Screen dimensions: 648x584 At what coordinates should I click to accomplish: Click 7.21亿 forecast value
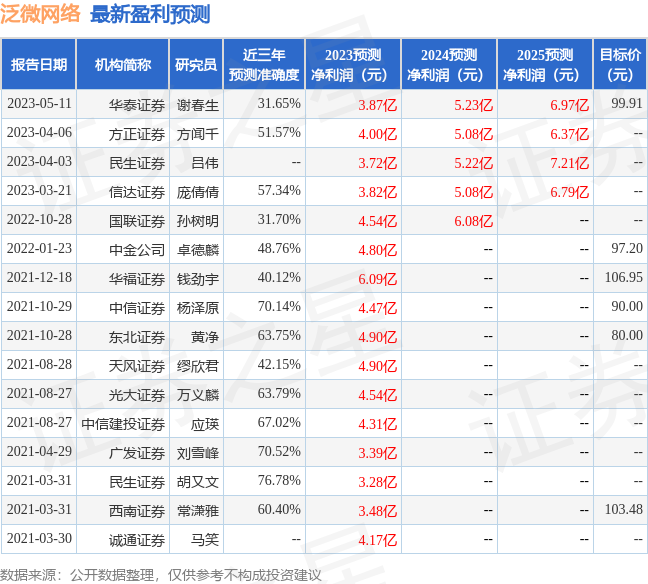click(569, 163)
